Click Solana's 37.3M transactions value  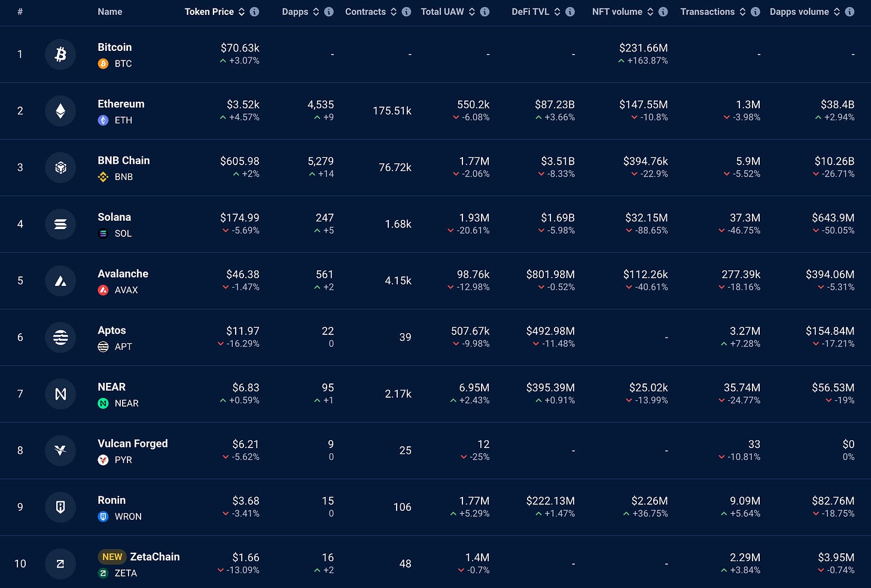pos(745,218)
